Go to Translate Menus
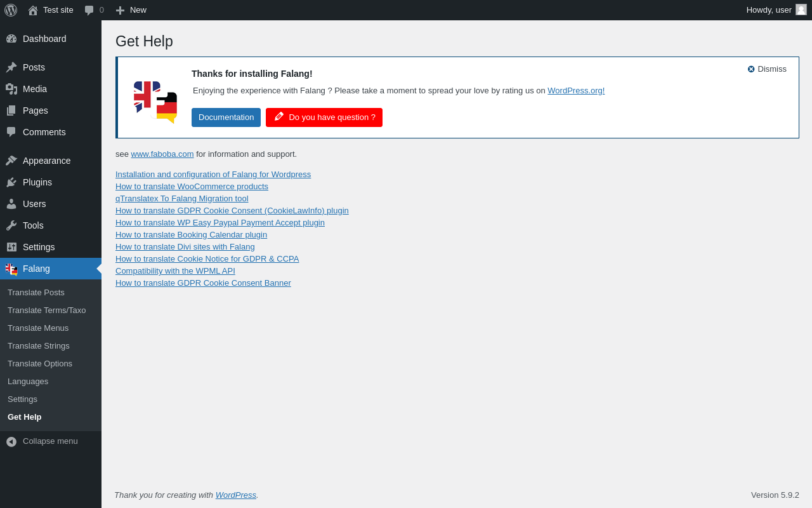The height and width of the screenshot is (508, 812). click(x=51, y=328)
